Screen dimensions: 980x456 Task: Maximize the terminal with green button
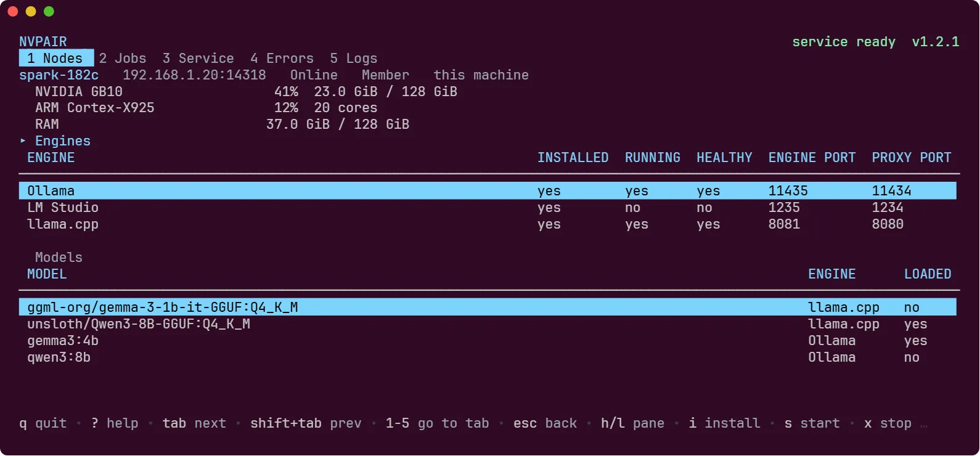(x=49, y=11)
